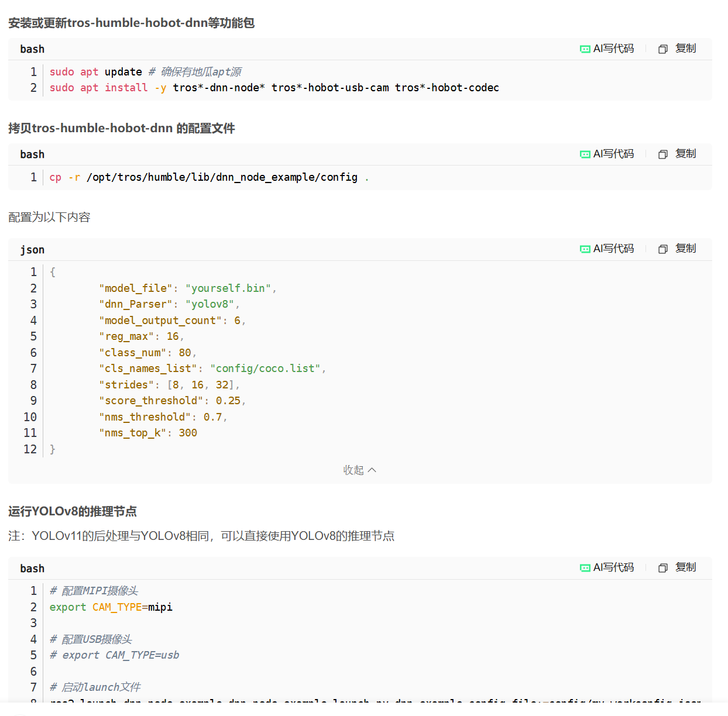The image size is (728, 716).
Task: Click the "score_threshold" line in the json
Action: [x=172, y=401]
